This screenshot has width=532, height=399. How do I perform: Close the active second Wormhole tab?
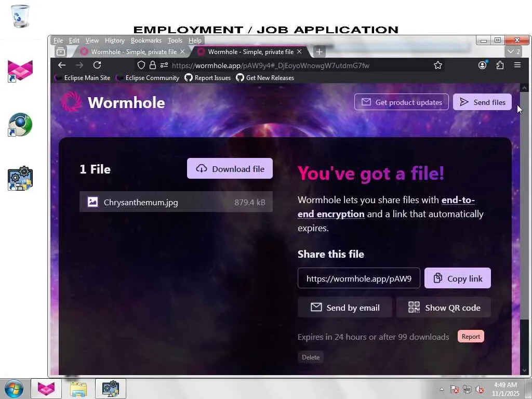click(x=299, y=51)
